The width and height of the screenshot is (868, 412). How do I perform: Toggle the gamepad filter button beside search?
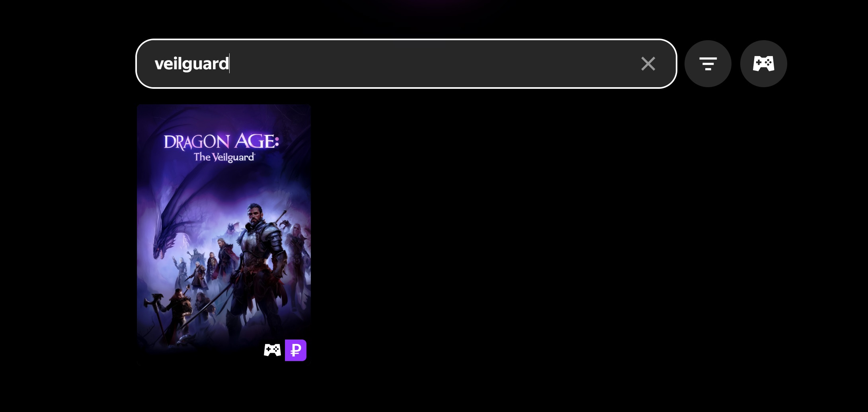tap(763, 64)
